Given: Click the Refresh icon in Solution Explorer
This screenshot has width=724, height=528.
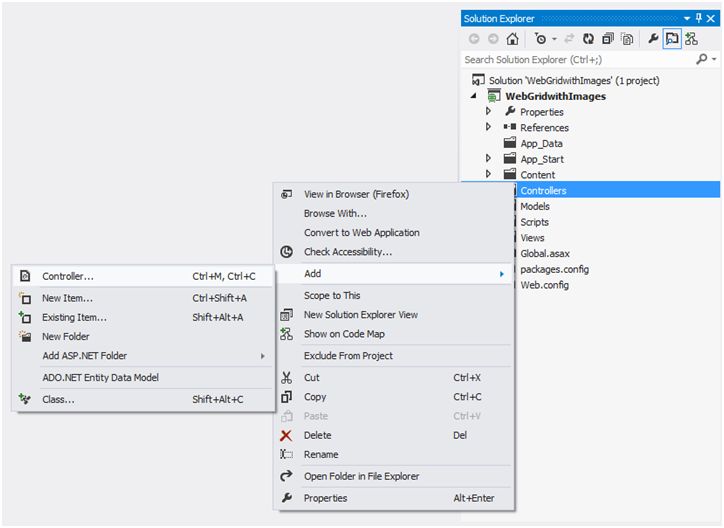Looking at the screenshot, I should (588, 39).
